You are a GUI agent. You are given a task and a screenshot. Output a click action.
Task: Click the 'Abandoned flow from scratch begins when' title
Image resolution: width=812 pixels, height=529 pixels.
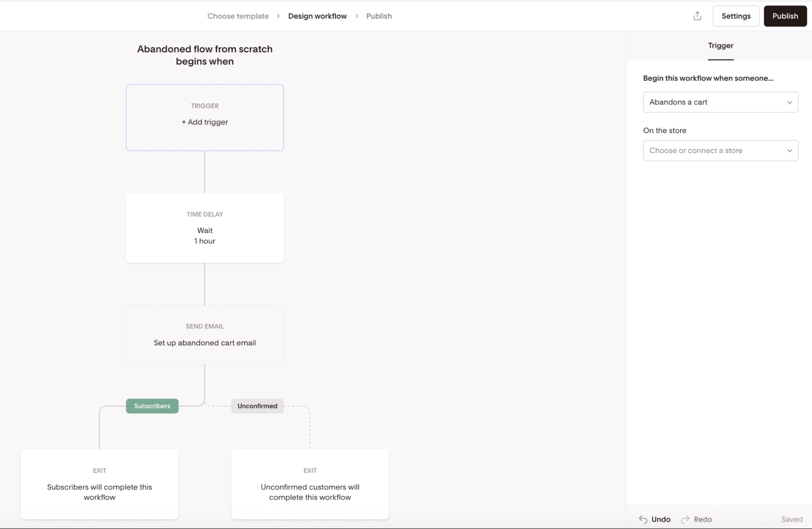point(205,55)
